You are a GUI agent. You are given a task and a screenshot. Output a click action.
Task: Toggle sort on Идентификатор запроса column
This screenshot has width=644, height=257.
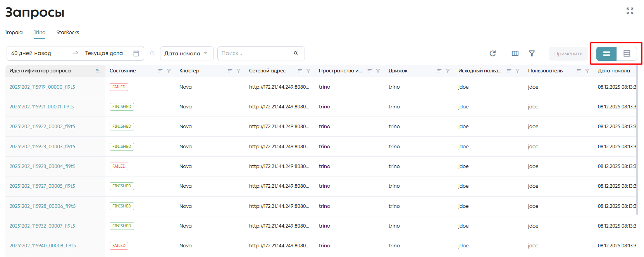click(98, 71)
